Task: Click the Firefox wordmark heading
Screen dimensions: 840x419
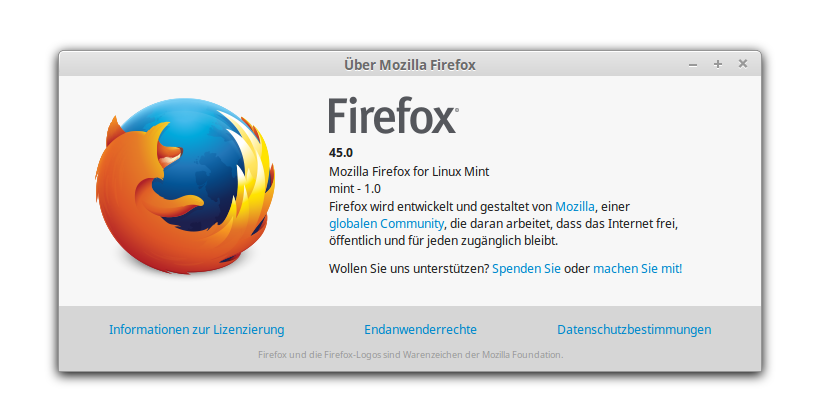Action: pos(393,115)
